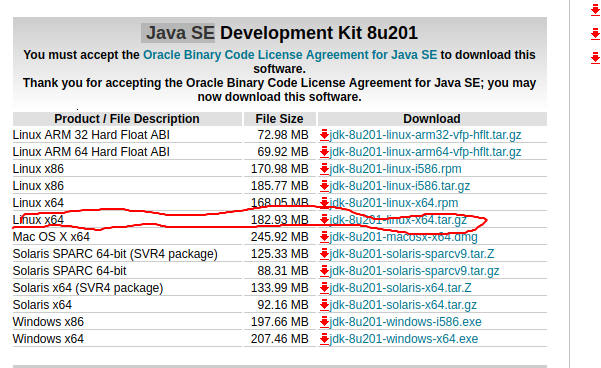601x368 pixels.
Task: Select the 170.98 MB file size
Action: 280,169
